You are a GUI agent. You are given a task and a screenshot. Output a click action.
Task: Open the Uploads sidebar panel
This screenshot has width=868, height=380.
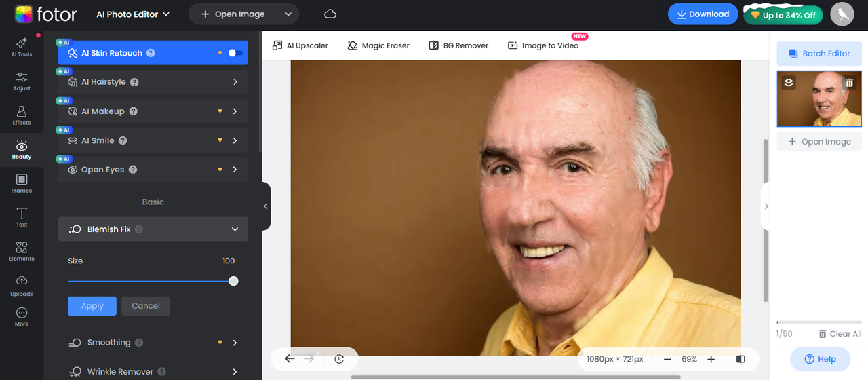point(21,286)
